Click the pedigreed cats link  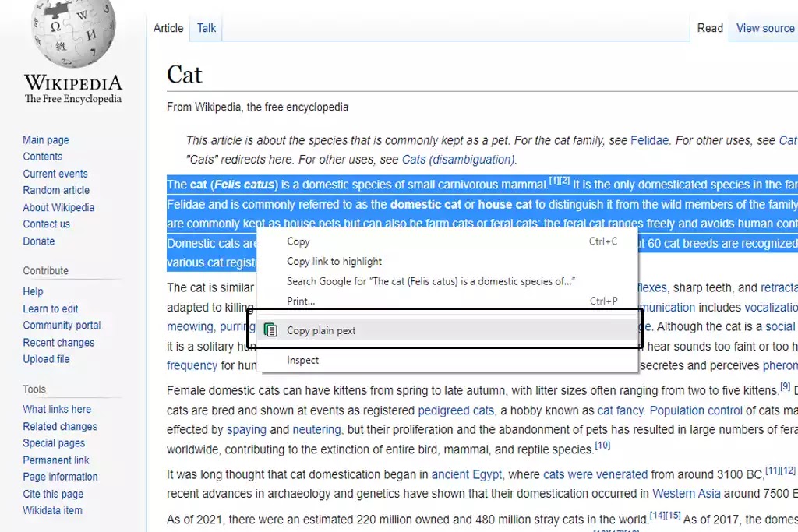[x=456, y=410]
